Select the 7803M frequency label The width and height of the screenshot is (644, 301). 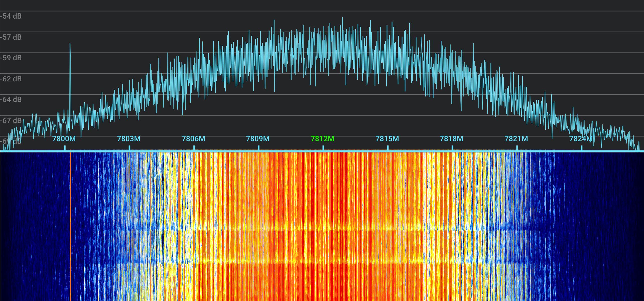point(129,139)
